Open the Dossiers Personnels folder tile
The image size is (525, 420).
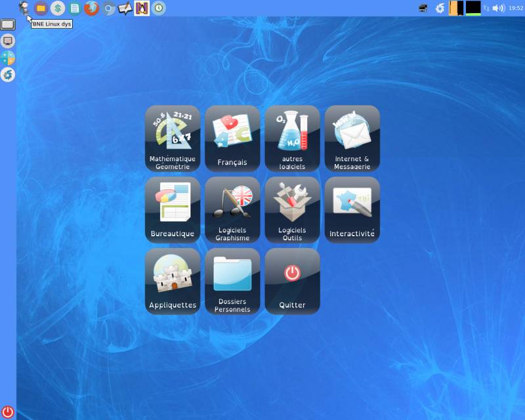(x=232, y=282)
